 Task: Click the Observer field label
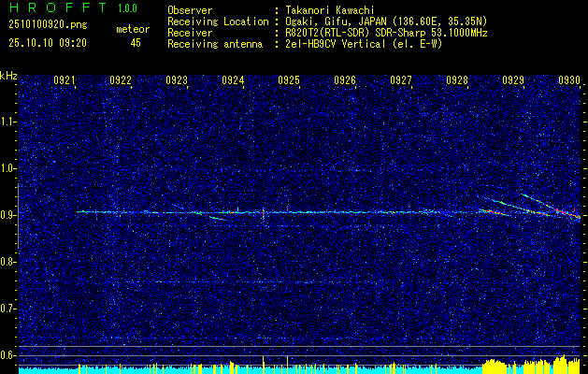tap(190, 10)
